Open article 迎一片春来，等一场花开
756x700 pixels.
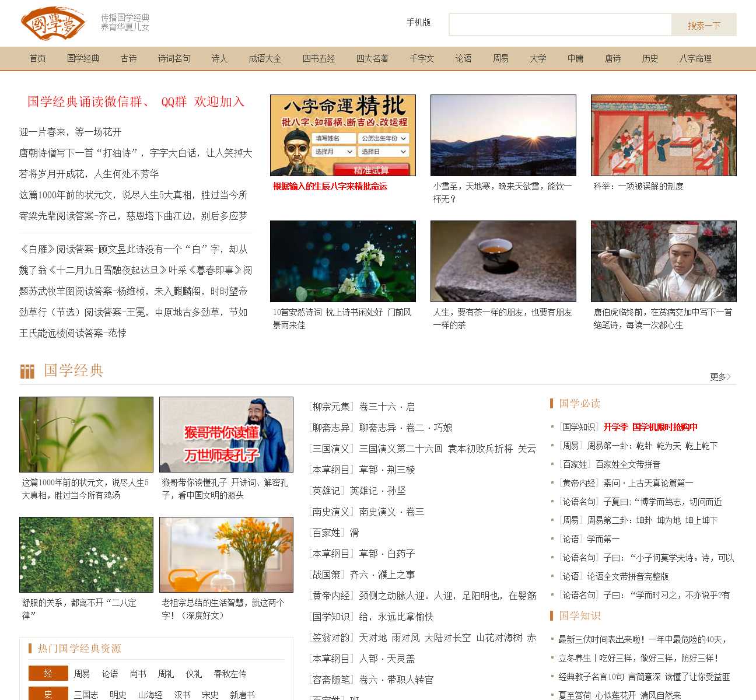(x=70, y=132)
